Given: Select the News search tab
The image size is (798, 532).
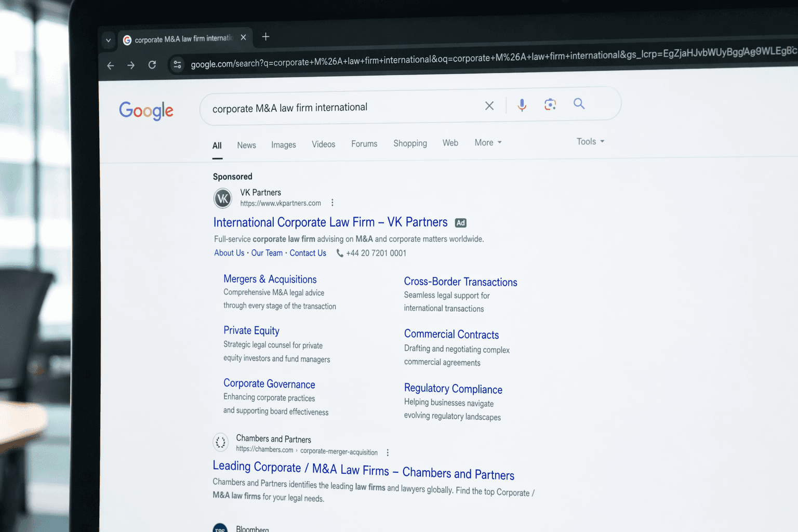Looking at the screenshot, I should coord(246,145).
